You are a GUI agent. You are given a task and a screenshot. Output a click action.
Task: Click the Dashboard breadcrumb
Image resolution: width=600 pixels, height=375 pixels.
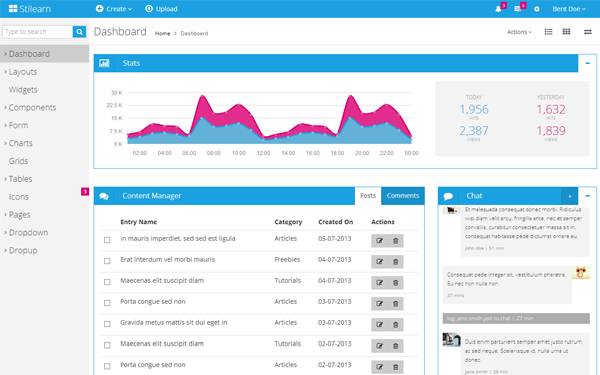click(x=194, y=34)
